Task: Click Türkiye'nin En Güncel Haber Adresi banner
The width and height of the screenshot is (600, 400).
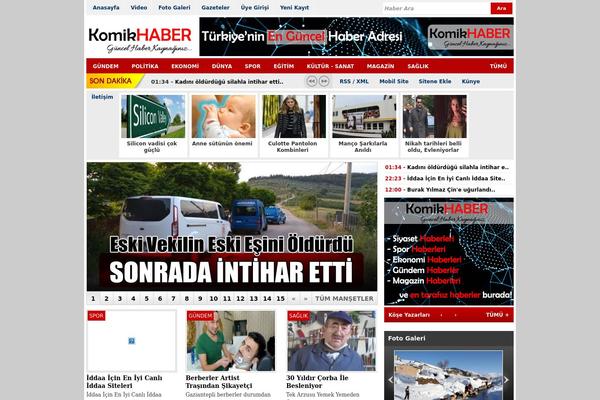Action: click(356, 37)
